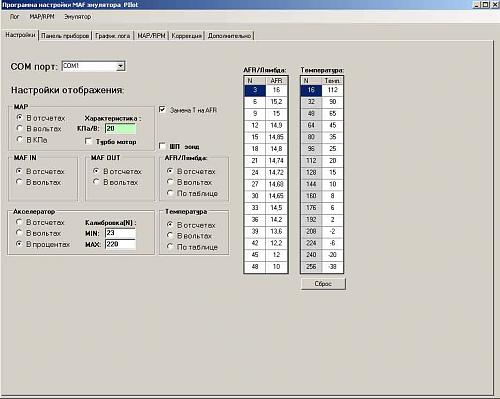Expand the COM порт dropdown arrow

[121, 66]
